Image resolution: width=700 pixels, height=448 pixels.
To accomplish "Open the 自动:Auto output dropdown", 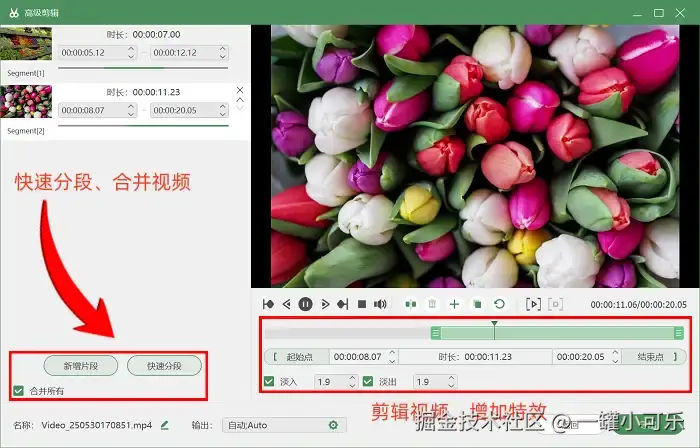I will tap(284, 425).
